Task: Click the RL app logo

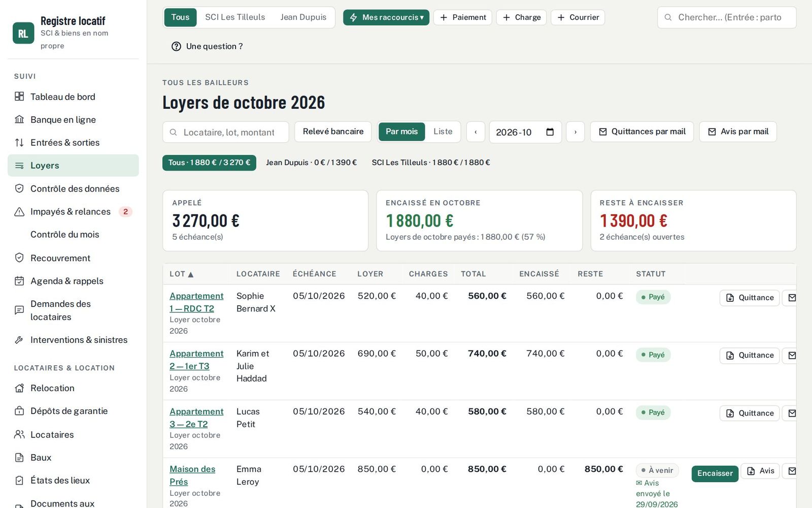Action: 23,33
